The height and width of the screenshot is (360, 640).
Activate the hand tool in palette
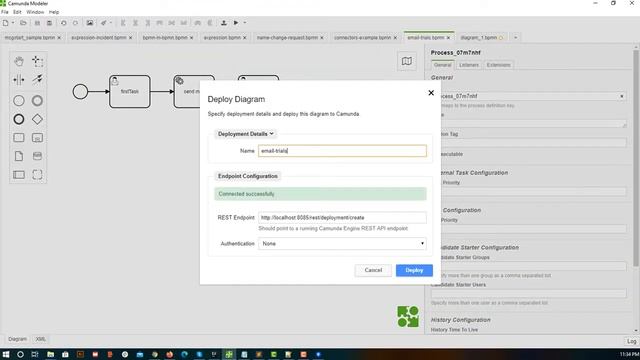(19, 61)
